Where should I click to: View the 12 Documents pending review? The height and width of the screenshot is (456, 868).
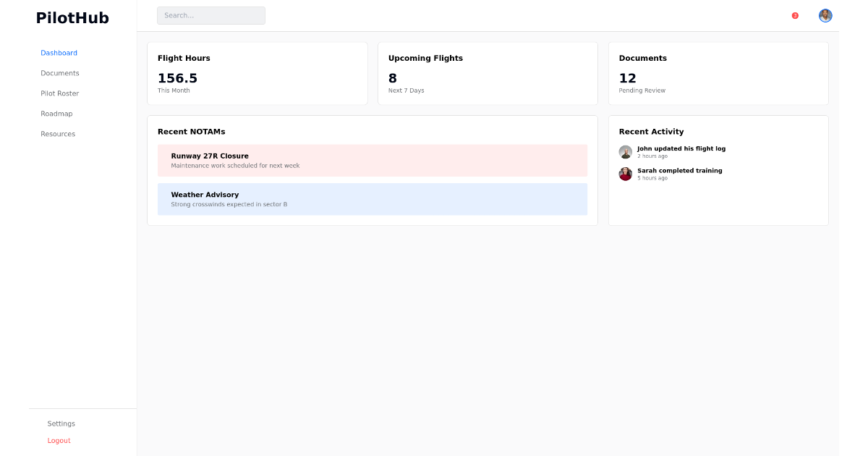tap(718, 72)
